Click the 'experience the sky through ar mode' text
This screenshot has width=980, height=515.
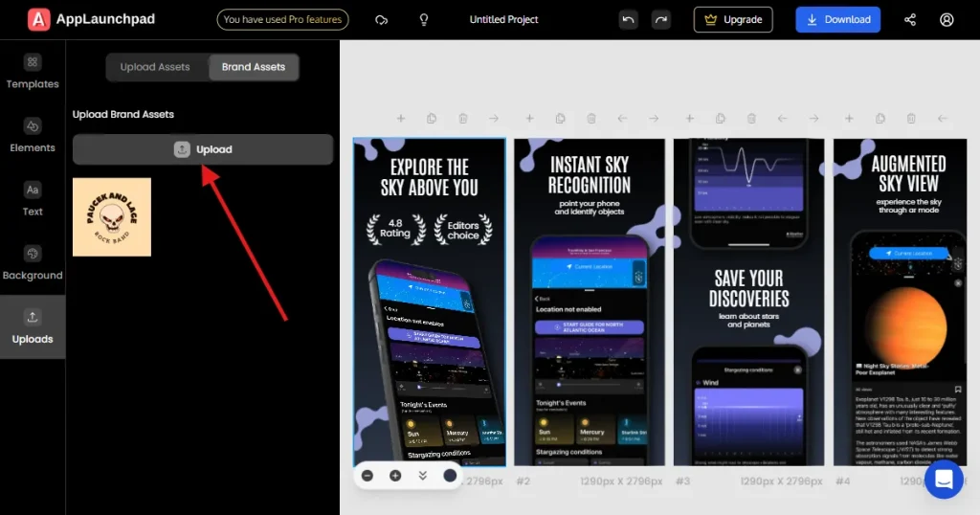pyautogui.click(x=908, y=206)
